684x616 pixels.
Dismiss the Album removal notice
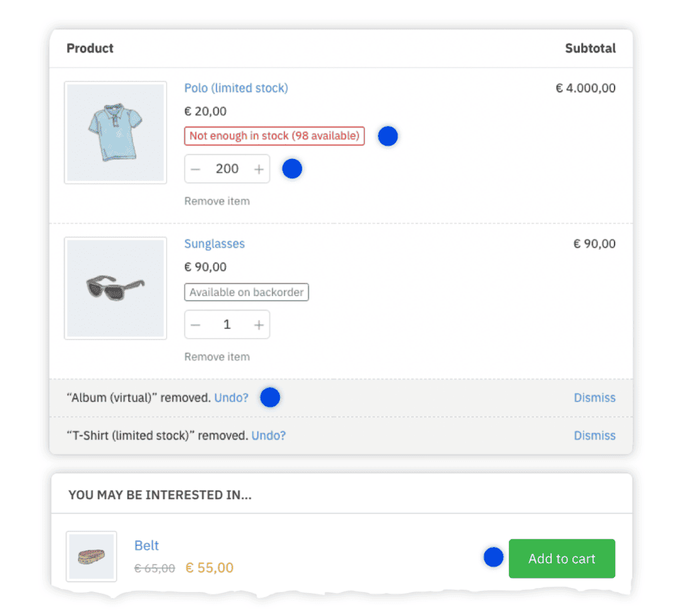click(x=594, y=397)
